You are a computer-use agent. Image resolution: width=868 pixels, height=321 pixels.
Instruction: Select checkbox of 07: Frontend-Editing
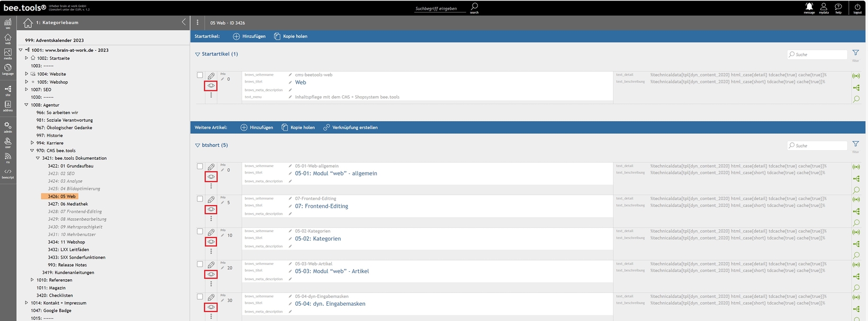click(200, 199)
